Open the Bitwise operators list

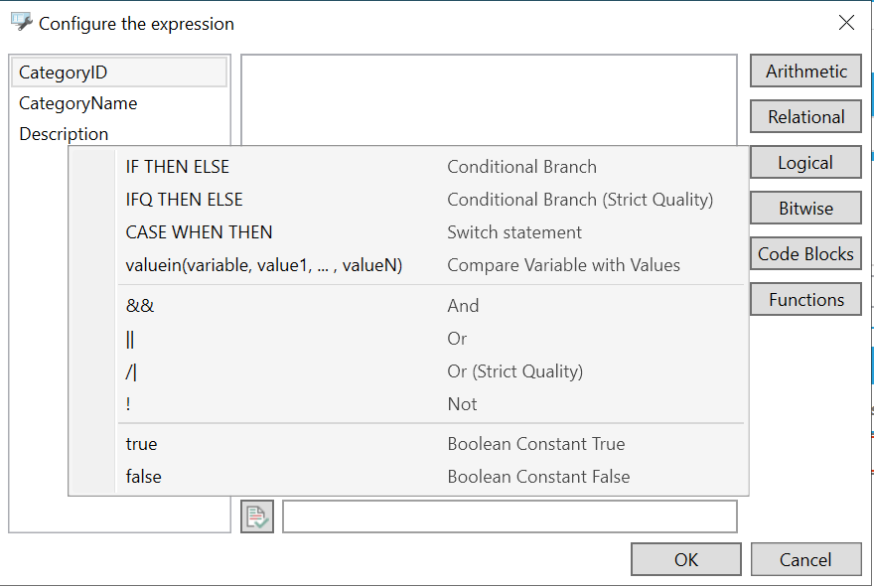click(x=805, y=209)
